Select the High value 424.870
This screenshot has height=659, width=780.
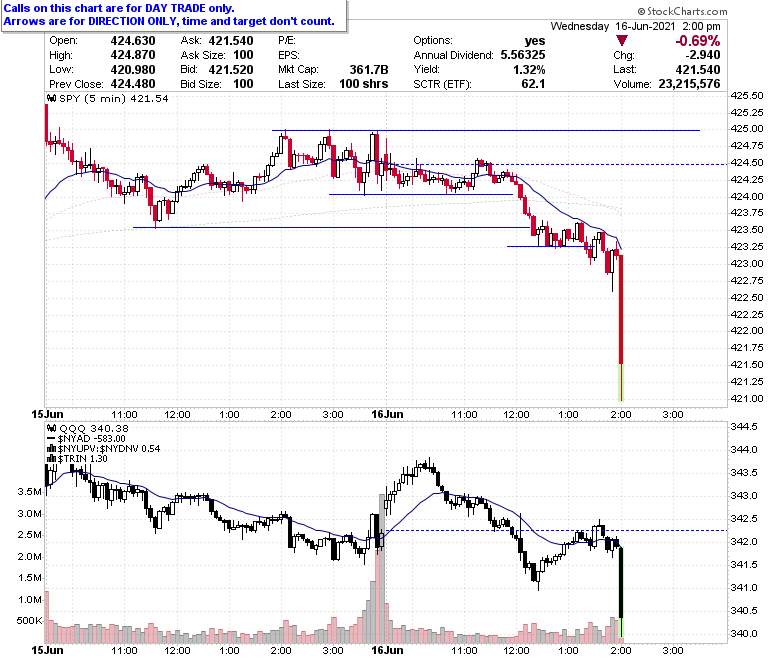[133, 55]
